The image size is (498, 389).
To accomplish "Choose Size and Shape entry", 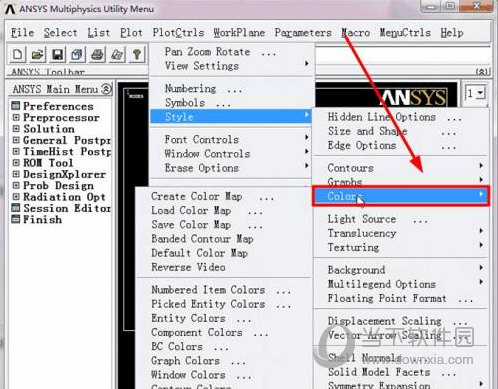I will 401,131.
